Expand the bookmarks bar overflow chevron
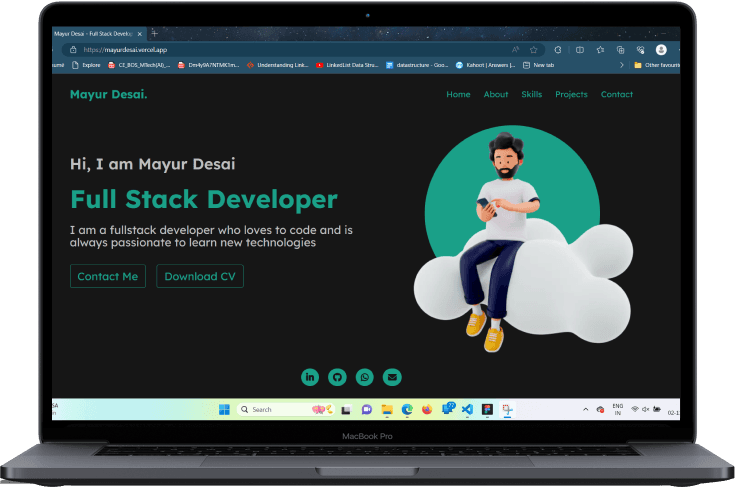This screenshot has height=487, width=735. pyautogui.click(x=623, y=65)
